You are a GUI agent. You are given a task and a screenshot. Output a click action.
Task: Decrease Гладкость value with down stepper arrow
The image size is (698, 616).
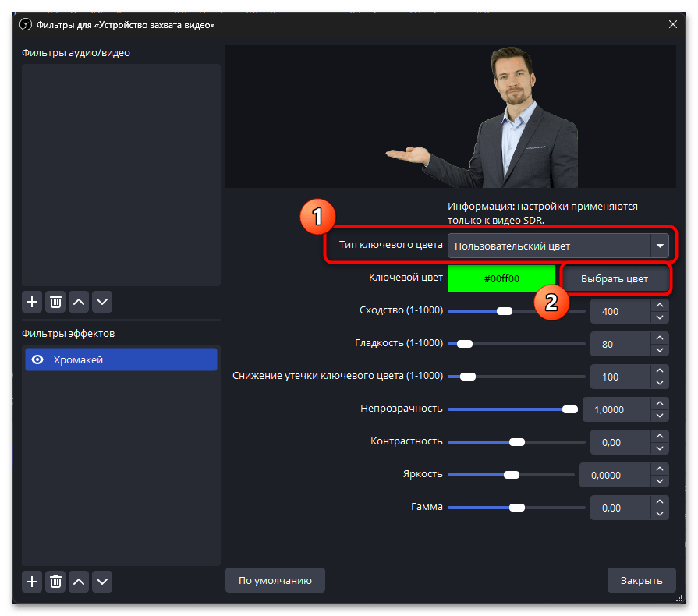tap(660, 349)
